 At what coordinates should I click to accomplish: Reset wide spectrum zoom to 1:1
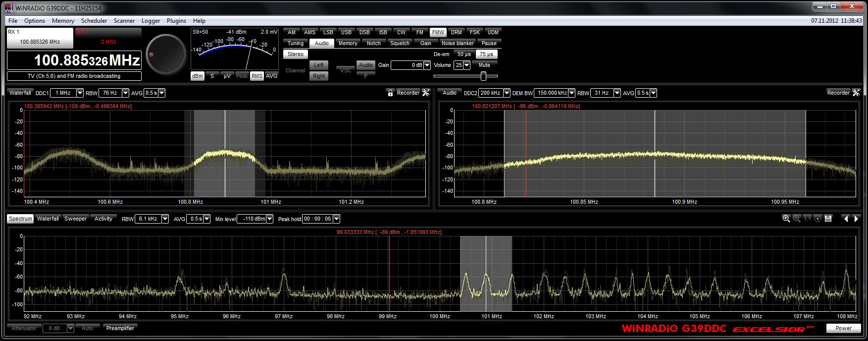[807, 219]
